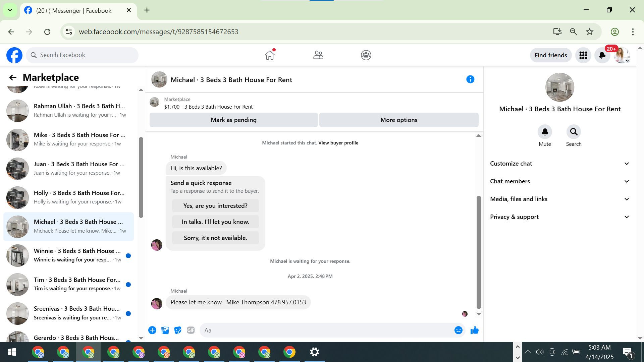Open Search in conversation icon
644x362 pixels.
pos(574,132)
